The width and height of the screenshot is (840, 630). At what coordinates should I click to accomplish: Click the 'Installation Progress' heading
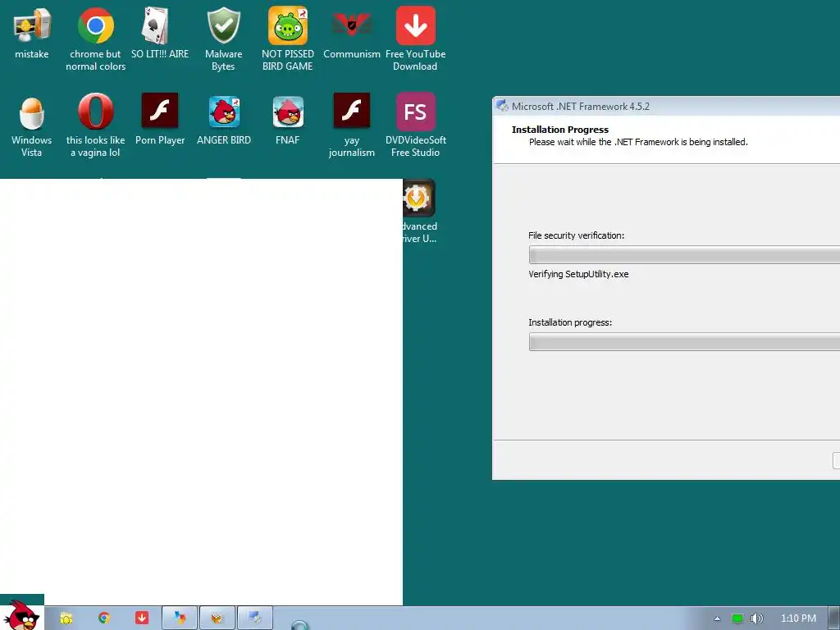[x=559, y=130]
